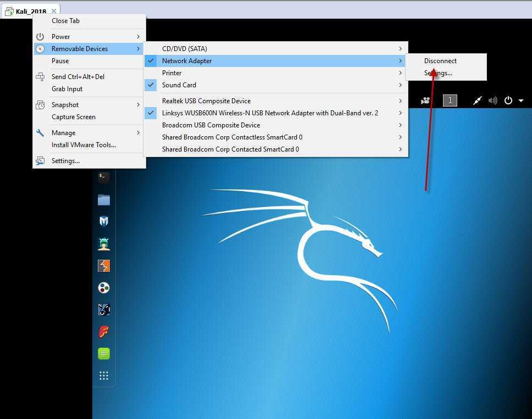Open the network plug icon in top bar

478,100
